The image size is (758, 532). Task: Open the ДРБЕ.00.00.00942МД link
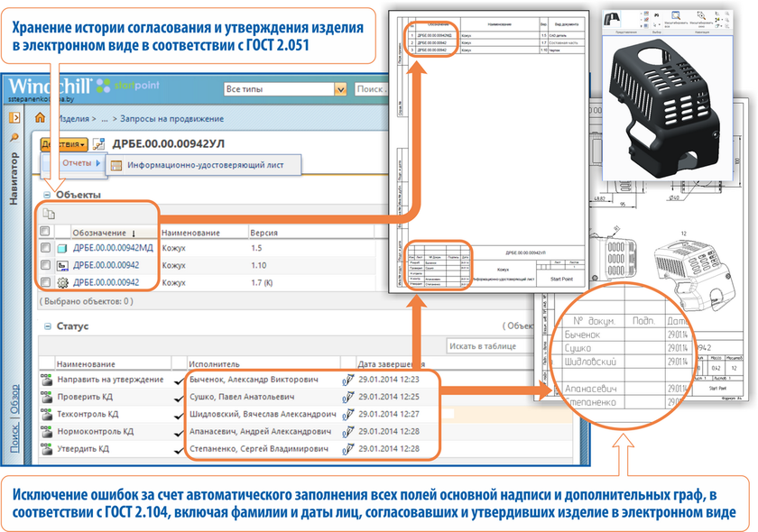click(x=112, y=248)
